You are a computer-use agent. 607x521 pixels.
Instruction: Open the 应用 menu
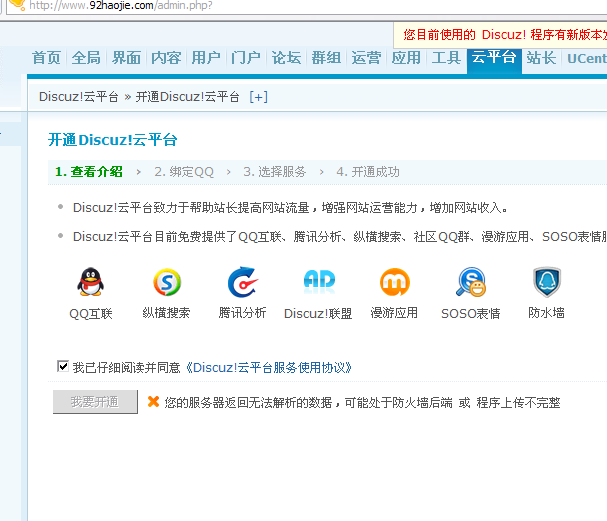[x=406, y=58]
